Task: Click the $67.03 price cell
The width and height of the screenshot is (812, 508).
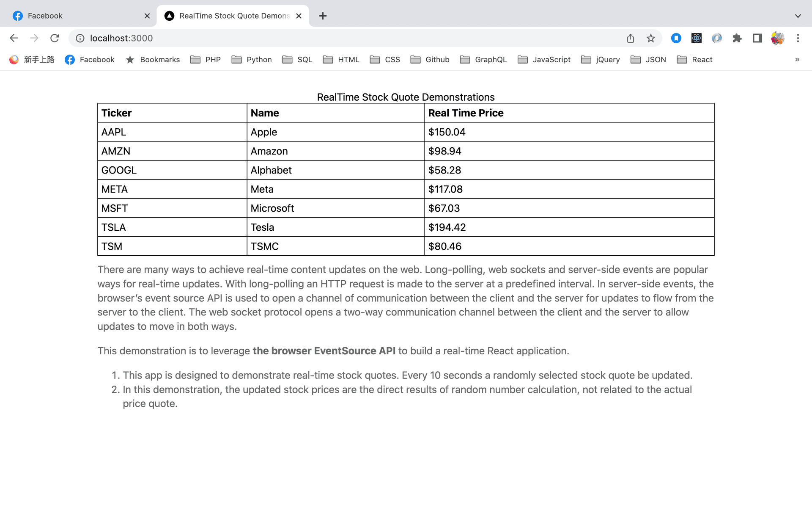Action: (569, 208)
